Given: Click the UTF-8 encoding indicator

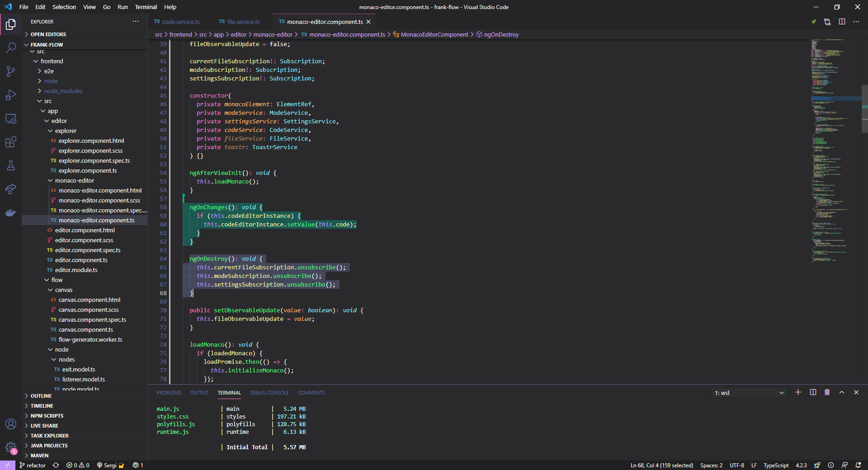Looking at the screenshot, I should point(737,465).
